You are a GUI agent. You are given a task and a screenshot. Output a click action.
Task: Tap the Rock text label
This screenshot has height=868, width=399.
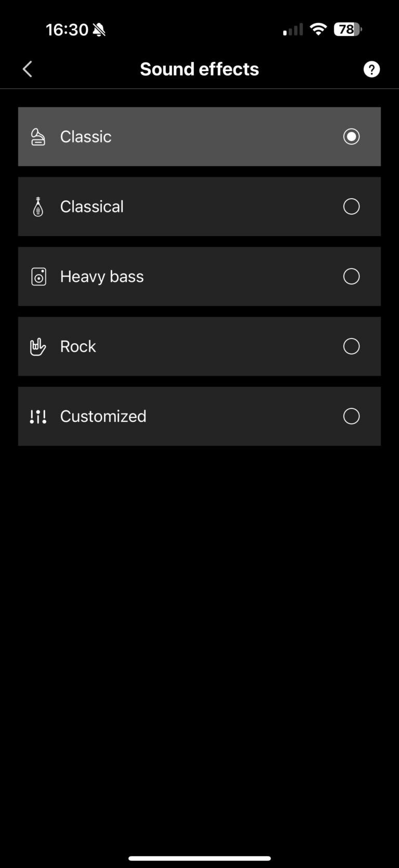78,346
